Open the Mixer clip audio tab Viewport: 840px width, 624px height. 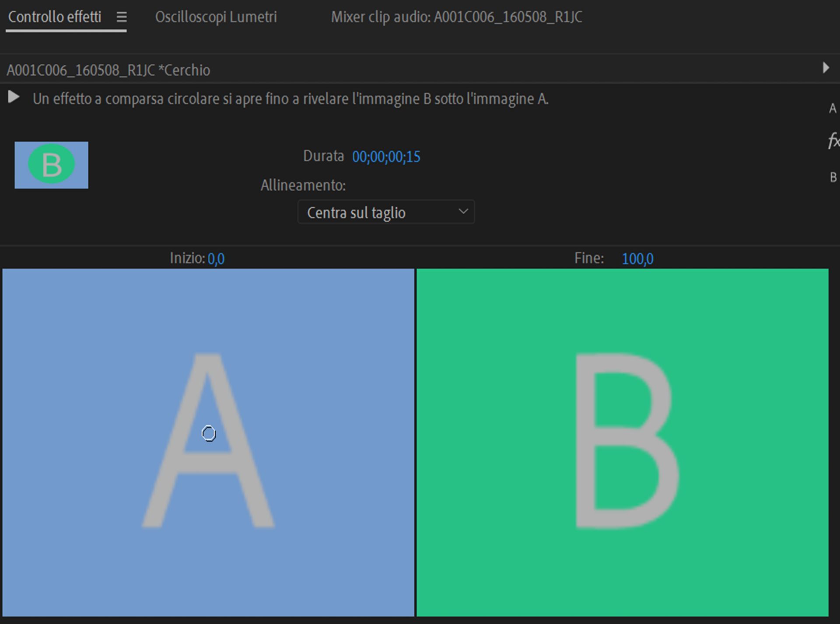[x=456, y=17]
